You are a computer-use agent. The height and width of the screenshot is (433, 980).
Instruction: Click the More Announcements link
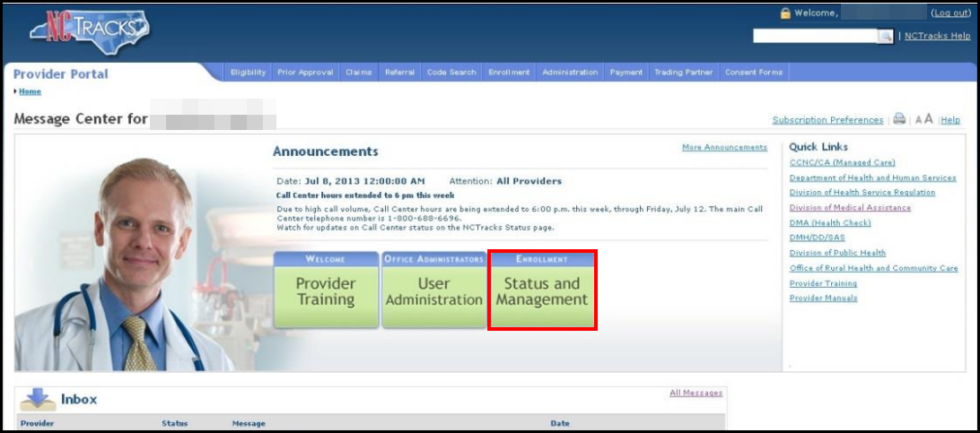(724, 147)
